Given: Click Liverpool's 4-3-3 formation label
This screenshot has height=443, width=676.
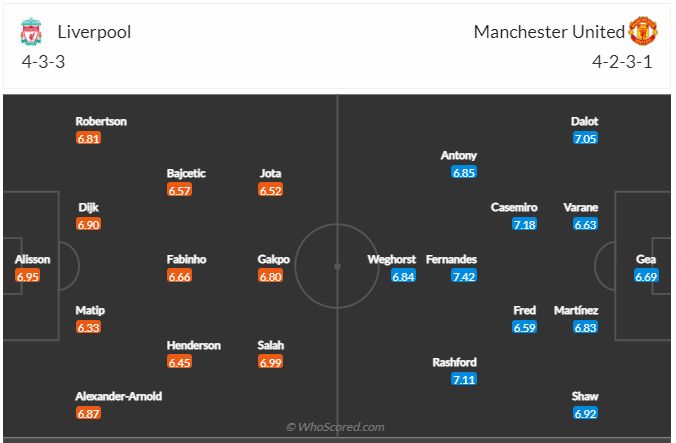Looking at the screenshot, I should pos(44,60).
